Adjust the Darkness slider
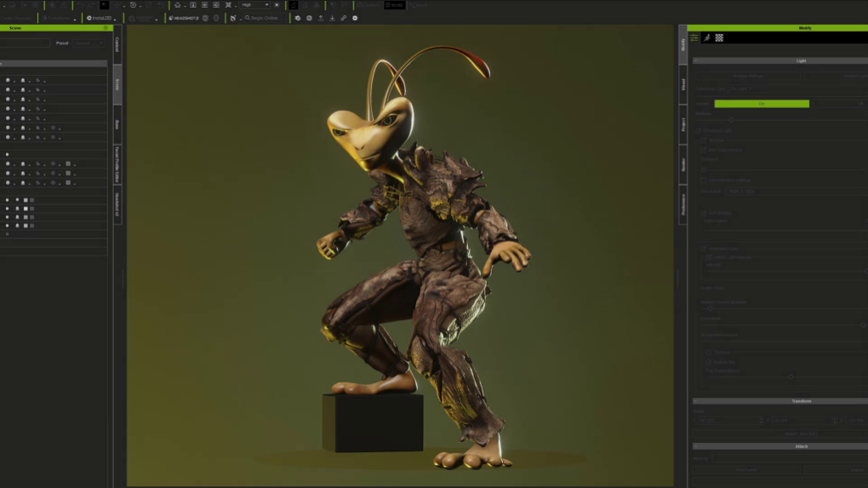The width and height of the screenshot is (868, 488). tap(704, 169)
